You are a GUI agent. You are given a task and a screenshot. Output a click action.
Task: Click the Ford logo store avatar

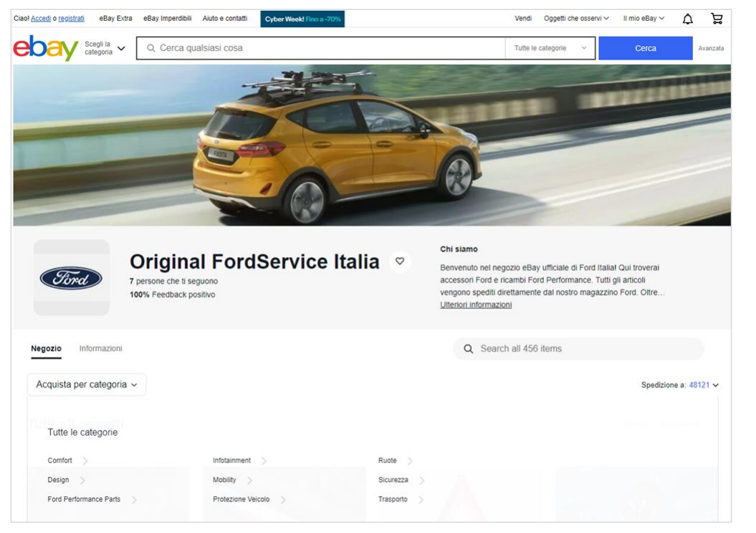[x=72, y=278]
